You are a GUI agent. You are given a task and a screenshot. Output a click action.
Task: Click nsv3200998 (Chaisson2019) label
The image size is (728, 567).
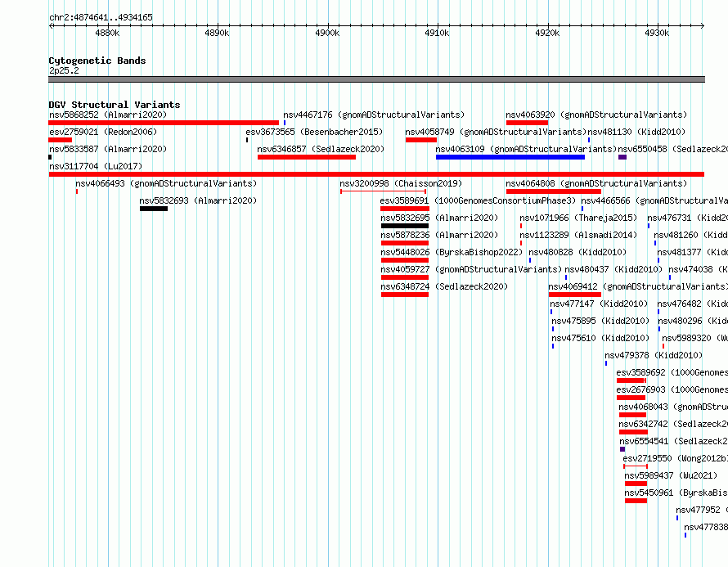401,183
